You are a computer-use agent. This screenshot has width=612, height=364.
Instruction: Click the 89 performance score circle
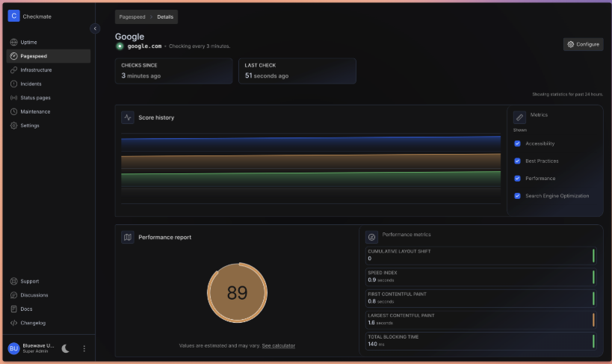click(238, 293)
